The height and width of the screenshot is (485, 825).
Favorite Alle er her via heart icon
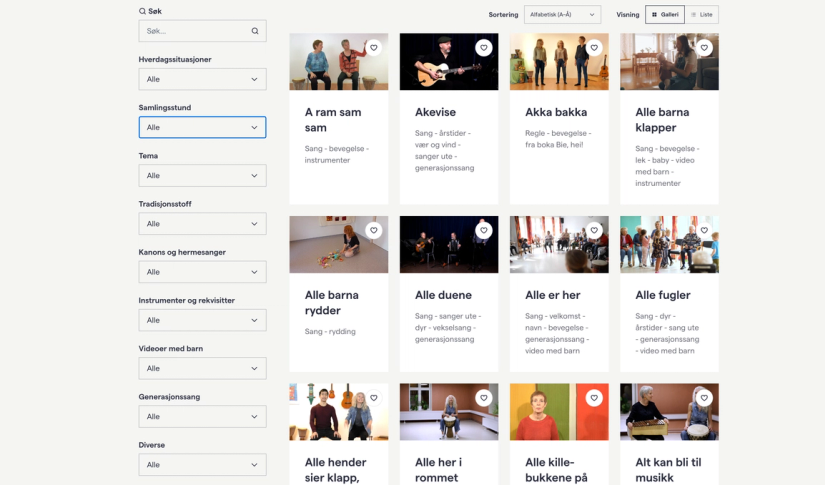(x=594, y=230)
